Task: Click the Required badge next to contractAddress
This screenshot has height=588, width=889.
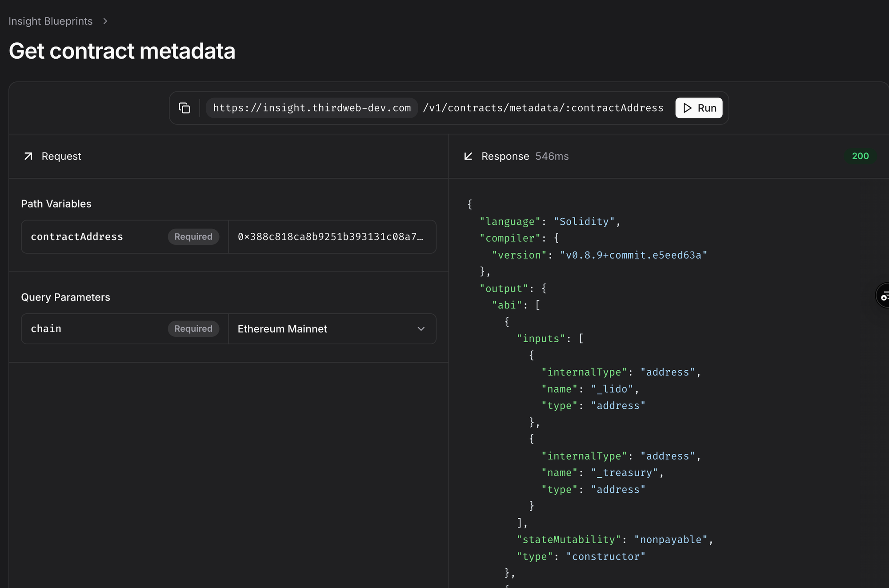Action: pyautogui.click(x=193, y=237)
